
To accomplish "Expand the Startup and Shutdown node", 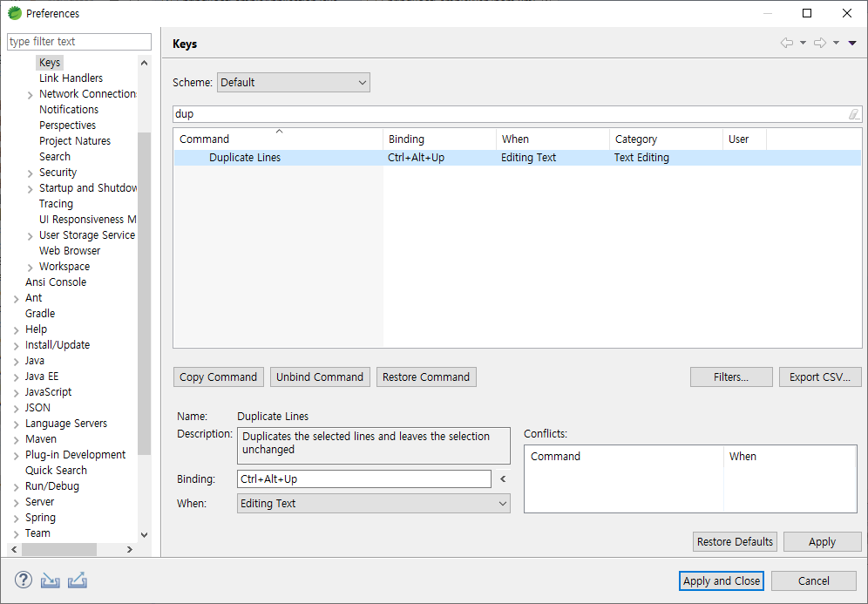I will [30, 189].
